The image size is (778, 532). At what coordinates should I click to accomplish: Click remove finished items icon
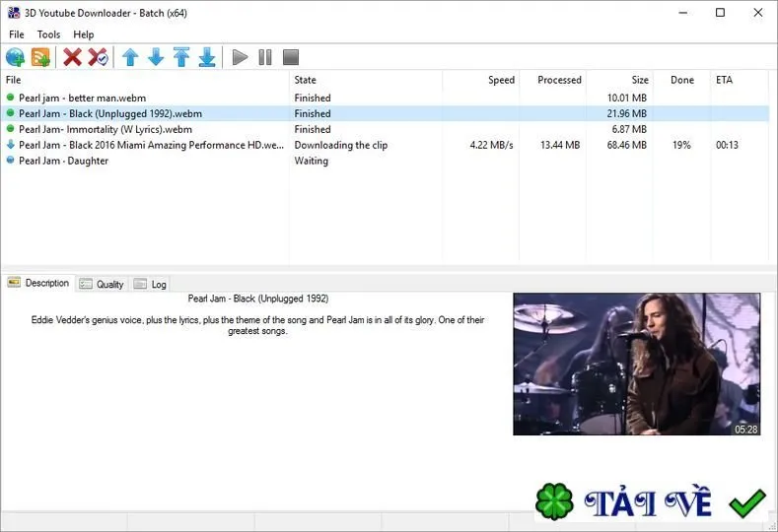tap(98, 57)
